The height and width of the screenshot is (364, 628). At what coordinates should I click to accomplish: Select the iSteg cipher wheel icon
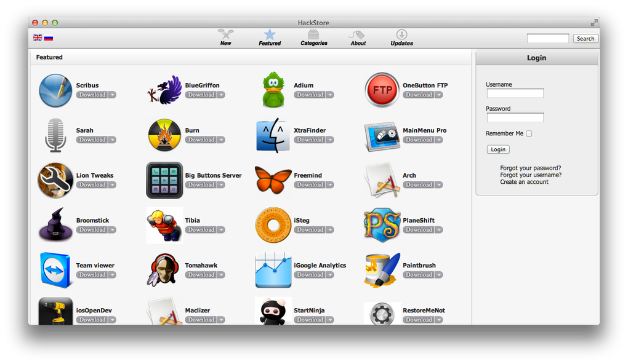pyautogui.click(x=273, y=225)
